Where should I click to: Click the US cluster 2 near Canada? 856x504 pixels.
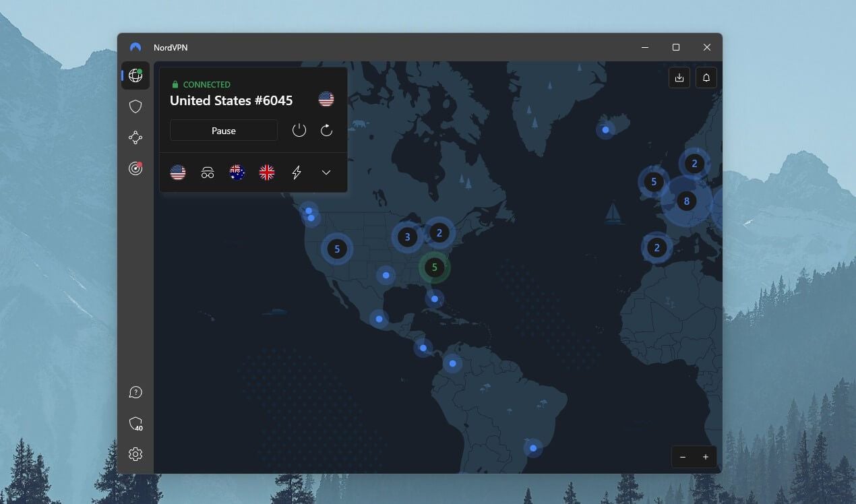[x=439, y=233]
